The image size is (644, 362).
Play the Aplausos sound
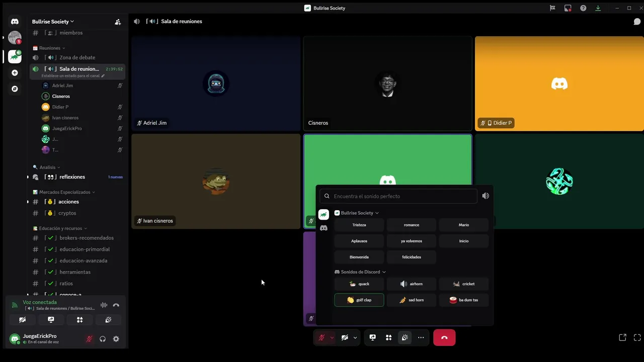(x=359, y=241)
